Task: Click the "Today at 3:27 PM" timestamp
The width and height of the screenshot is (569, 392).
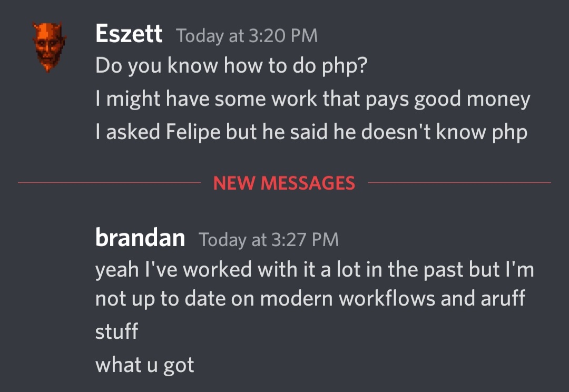Action: coord(269,240)
